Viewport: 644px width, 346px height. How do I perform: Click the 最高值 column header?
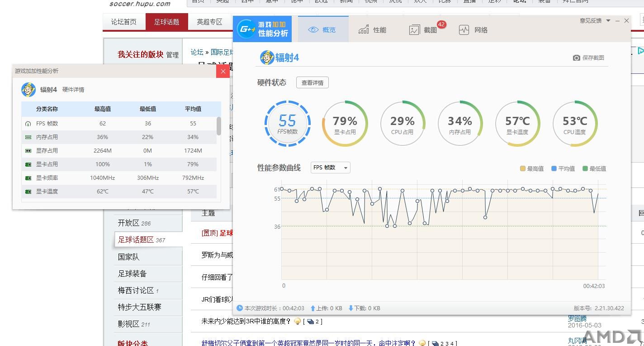[x=103, y=109]
